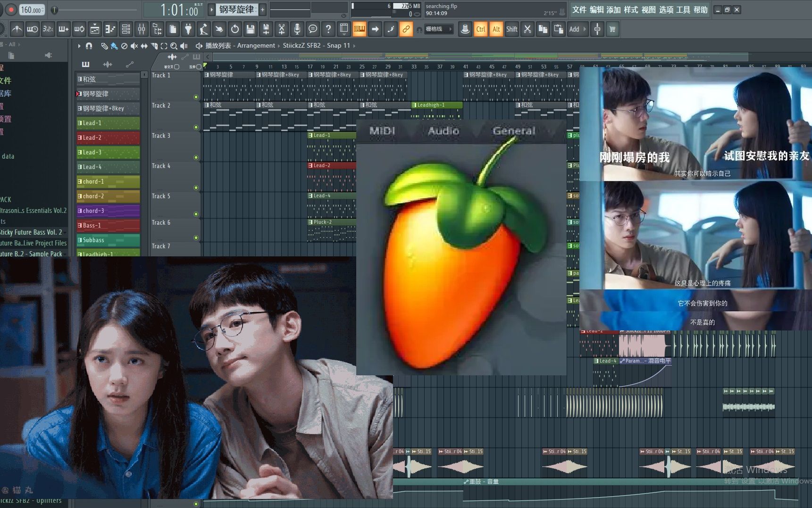Click the cut scissors toolbar button
Viewport: 812px width, 508px height.
point(527,29)
